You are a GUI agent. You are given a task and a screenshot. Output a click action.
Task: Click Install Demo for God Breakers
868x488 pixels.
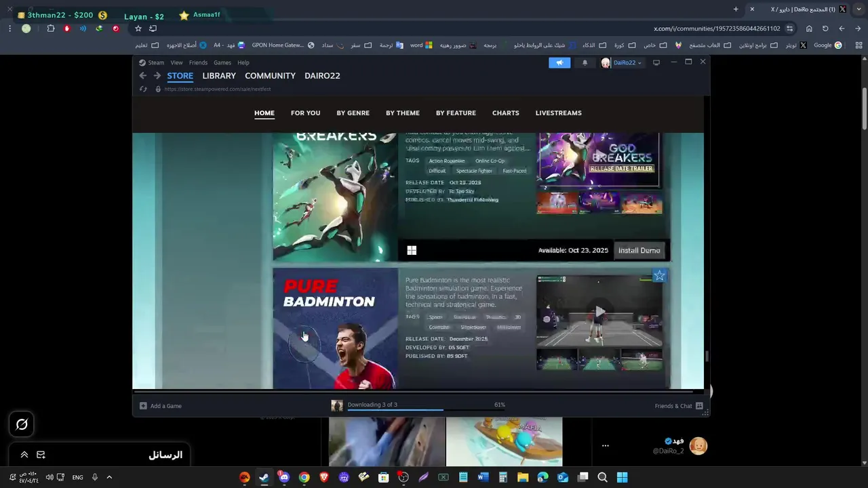point(639,250)
